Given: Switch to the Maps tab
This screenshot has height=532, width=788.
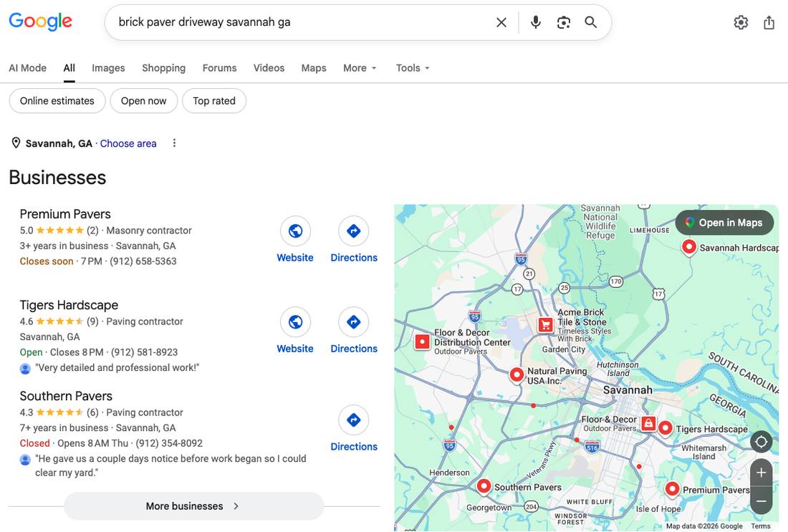Looking at the screenshot, I should coord(314,68).
